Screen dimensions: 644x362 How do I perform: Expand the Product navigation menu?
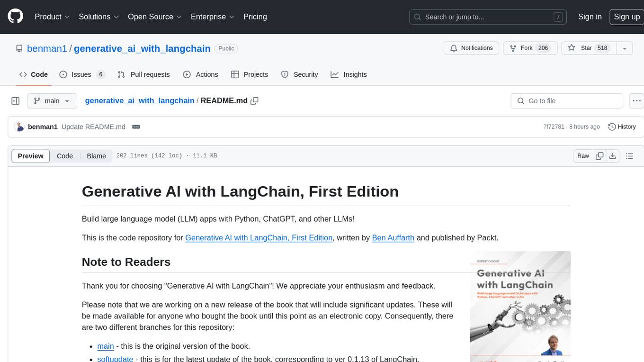click(52, 17)
